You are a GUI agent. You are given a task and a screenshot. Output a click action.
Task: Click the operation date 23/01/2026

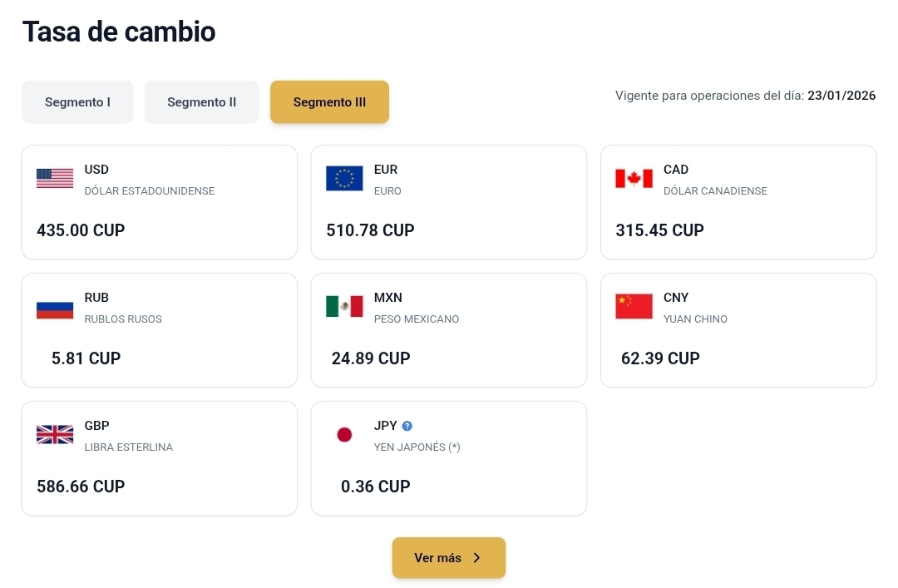tap(841, 96)
